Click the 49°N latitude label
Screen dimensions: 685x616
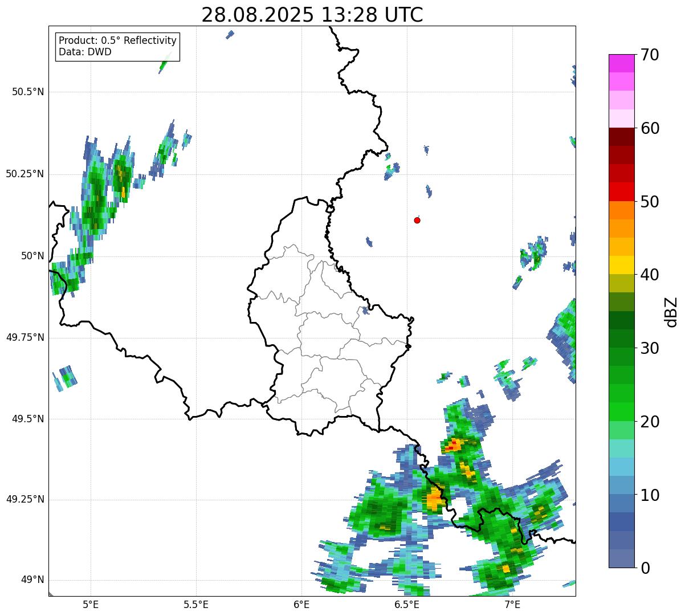pyautogui.click(x=32, y=580)
